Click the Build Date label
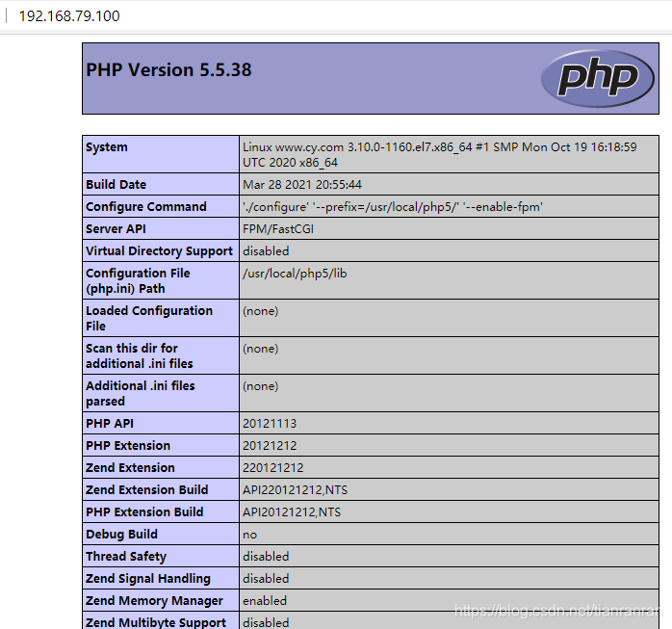The width and height of the screenshot is (672, 629). click(116, 184)
